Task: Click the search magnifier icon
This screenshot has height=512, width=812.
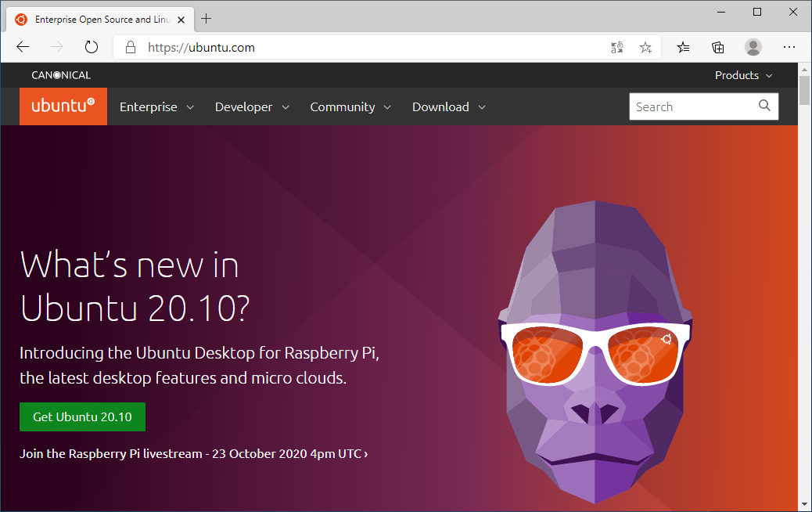Action: [764, 106]
